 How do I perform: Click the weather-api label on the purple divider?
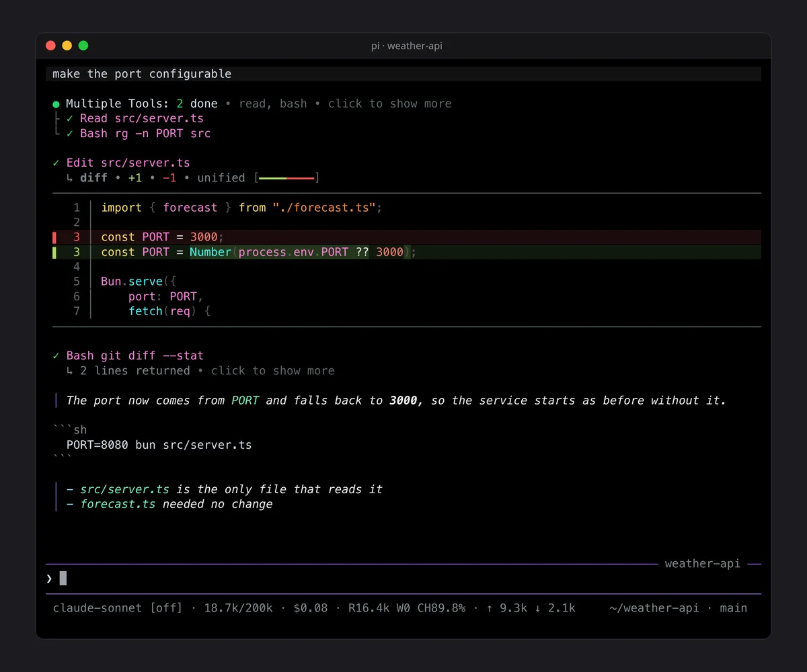click(x=703, y=564)
